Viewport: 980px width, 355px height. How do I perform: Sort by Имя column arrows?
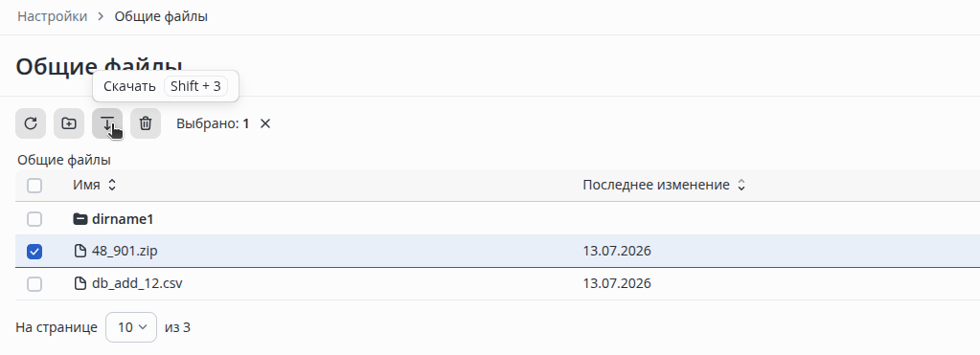[x=112, y=185]
